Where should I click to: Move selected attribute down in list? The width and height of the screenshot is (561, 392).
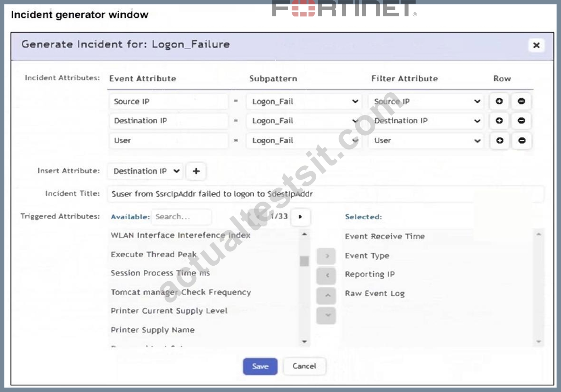pyautogui.click(x=326, y=315)
